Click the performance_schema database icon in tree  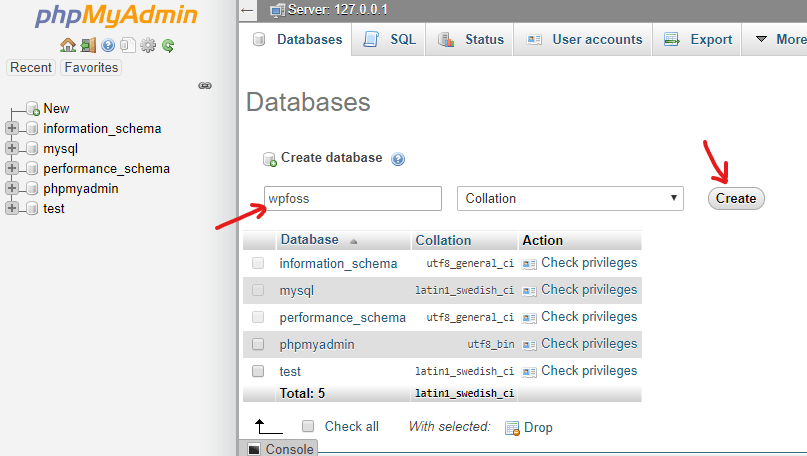pos(32,168)
